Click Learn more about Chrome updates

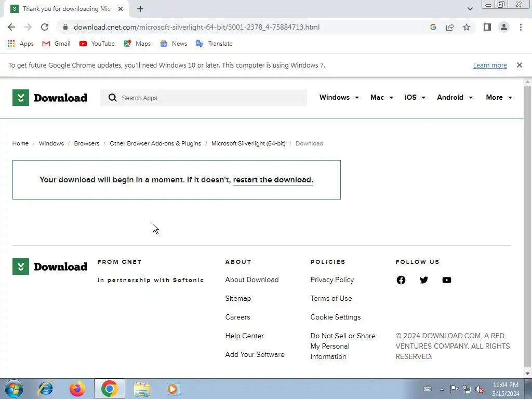[x=490, y=65]
